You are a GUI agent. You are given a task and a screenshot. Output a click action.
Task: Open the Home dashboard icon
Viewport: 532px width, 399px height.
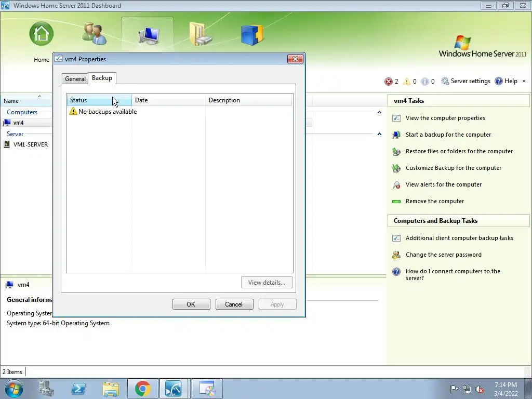pyautogui.click(x=42, y=34)
